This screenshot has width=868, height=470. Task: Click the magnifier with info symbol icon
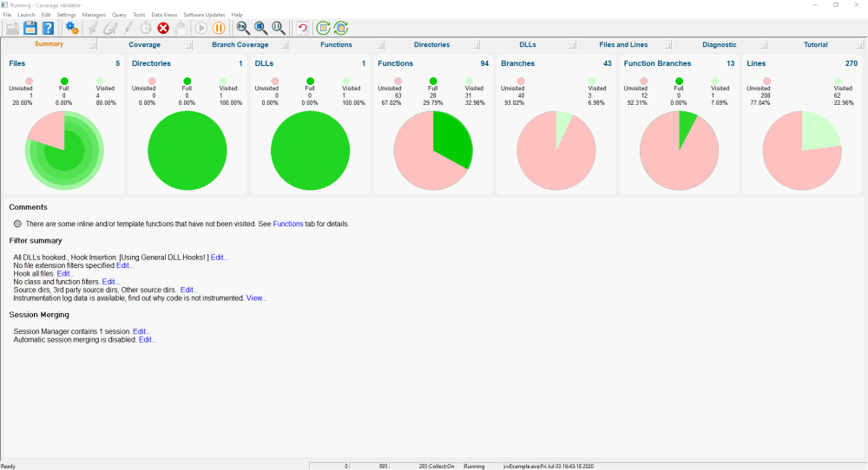pyautogui.click(x=279, y=29)
